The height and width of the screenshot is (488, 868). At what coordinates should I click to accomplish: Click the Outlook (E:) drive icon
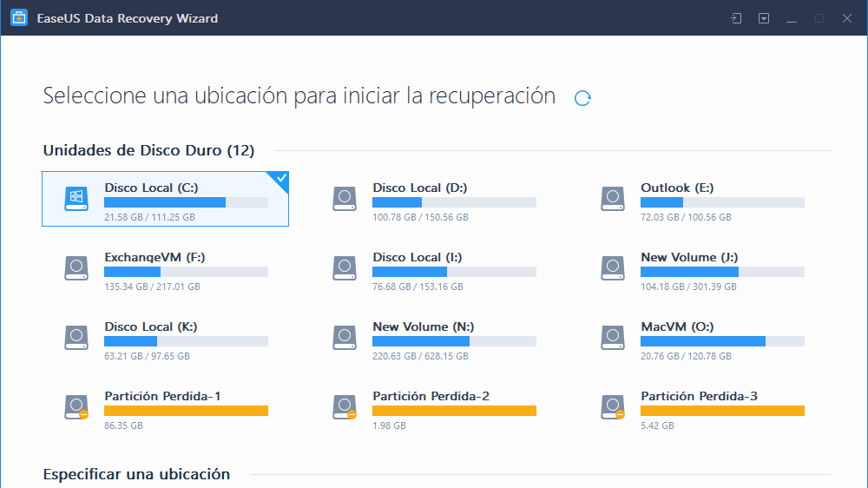pos(613,199)
